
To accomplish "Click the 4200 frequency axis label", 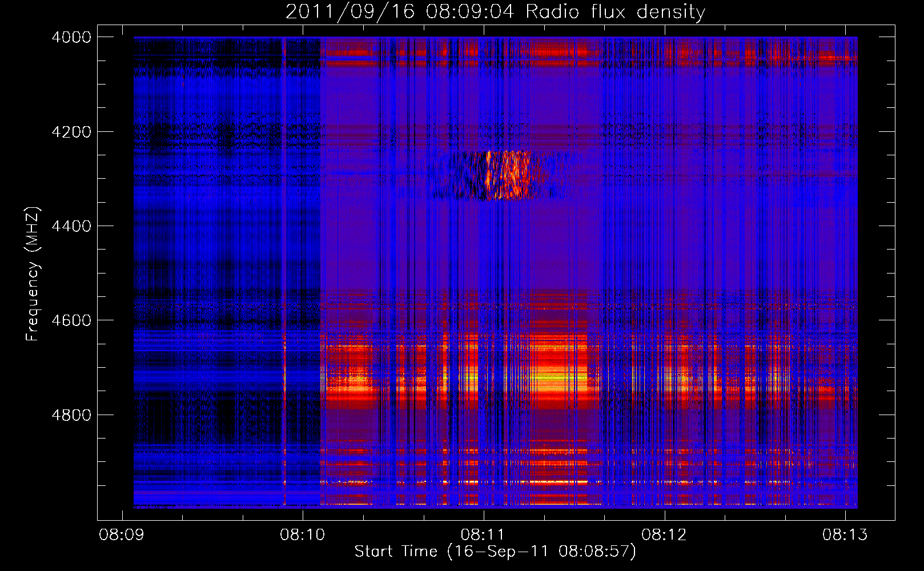I will coord(71,132).
